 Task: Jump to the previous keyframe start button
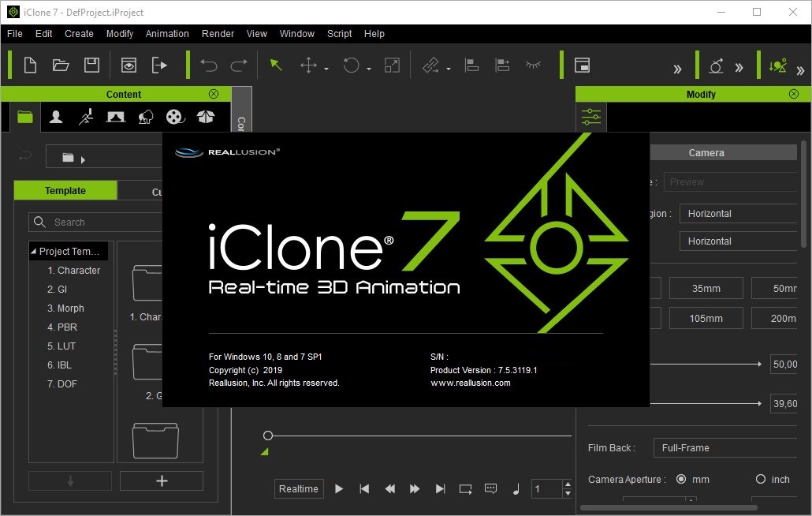pyautogui.click(x=364, y=488)
